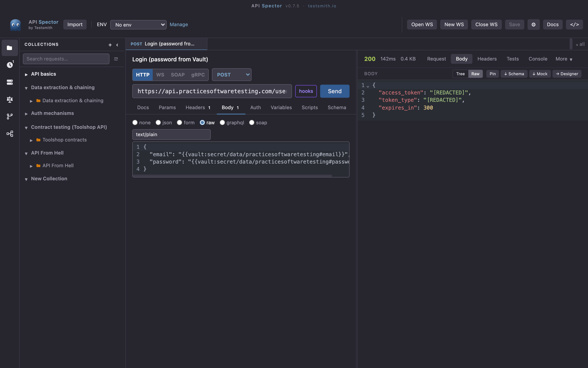Select the WS protocol option

160,75
